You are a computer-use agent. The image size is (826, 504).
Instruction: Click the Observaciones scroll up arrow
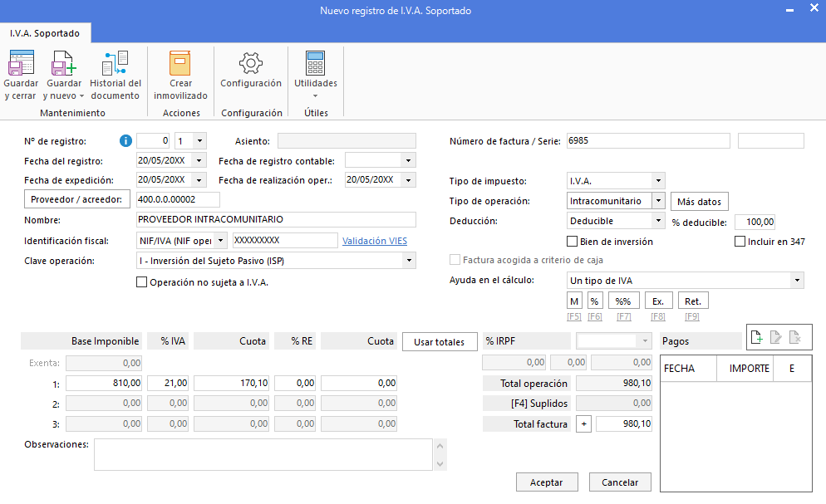440,446
